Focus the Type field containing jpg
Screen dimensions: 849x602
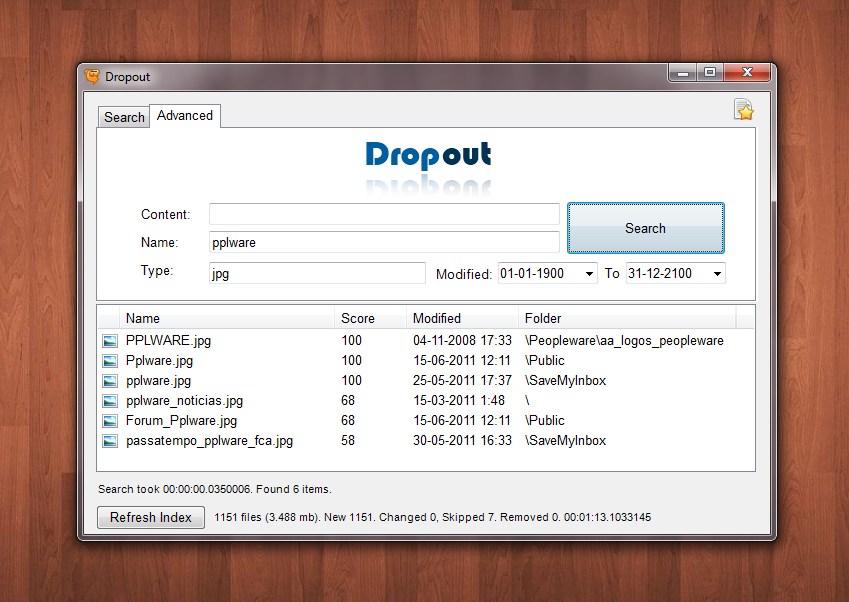(317, 273)
